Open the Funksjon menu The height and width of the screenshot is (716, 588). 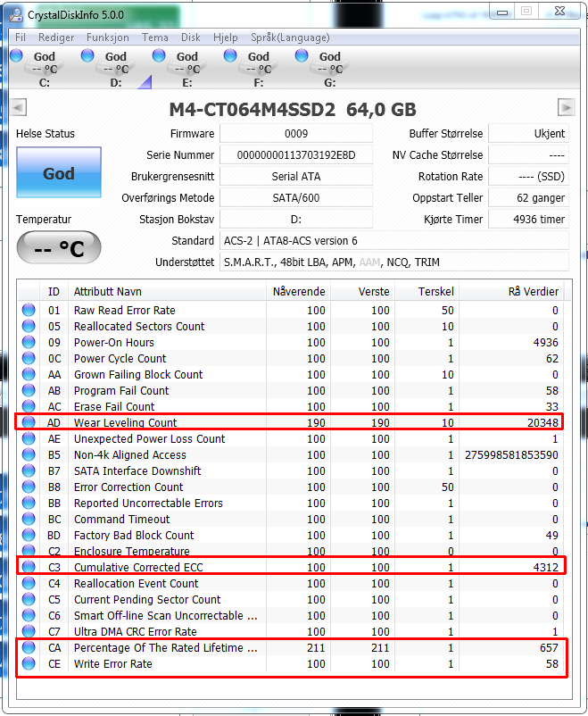click(108, 37)
